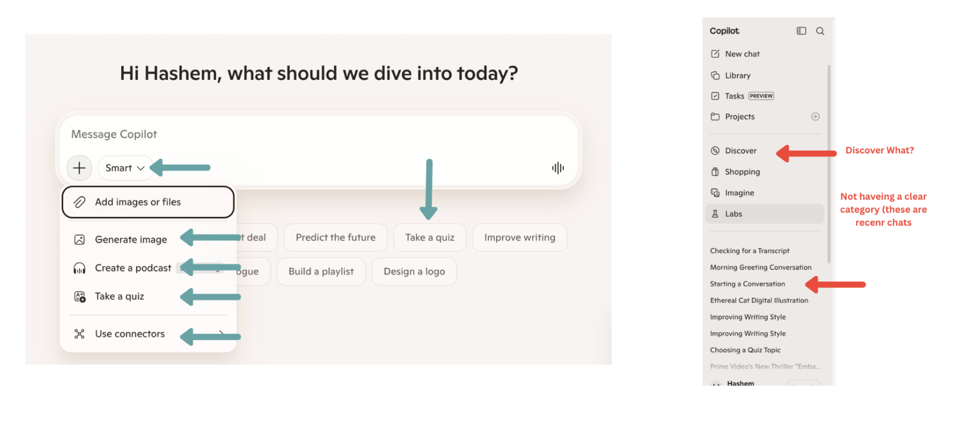Add a new project with the plus circle
This screenshot has width=980, height=431.
coord(815,117)
